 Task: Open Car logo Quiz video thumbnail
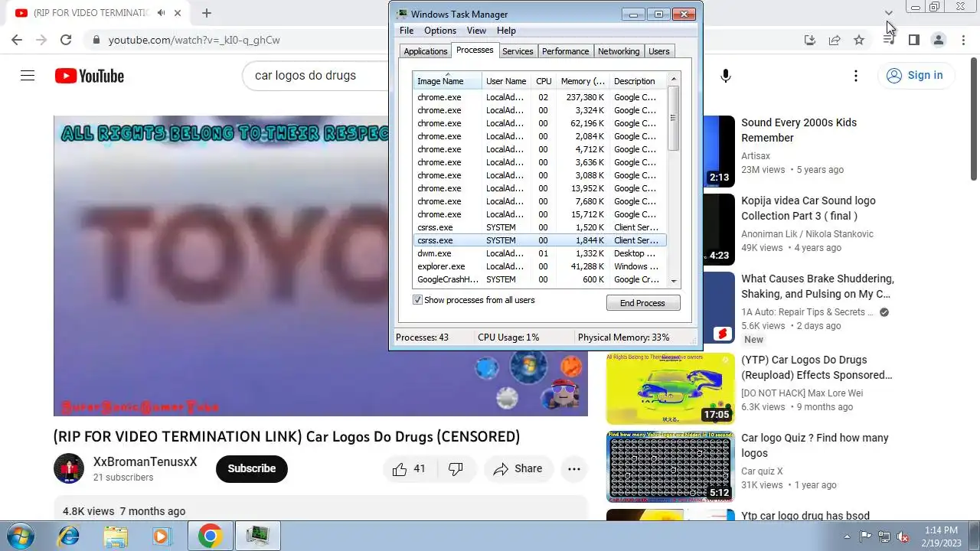pyautogui.click(x=670, y=466)
